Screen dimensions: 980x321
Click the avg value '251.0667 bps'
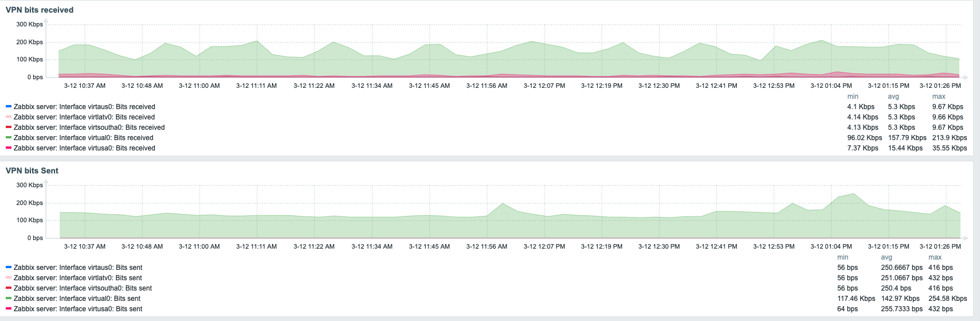902,278
